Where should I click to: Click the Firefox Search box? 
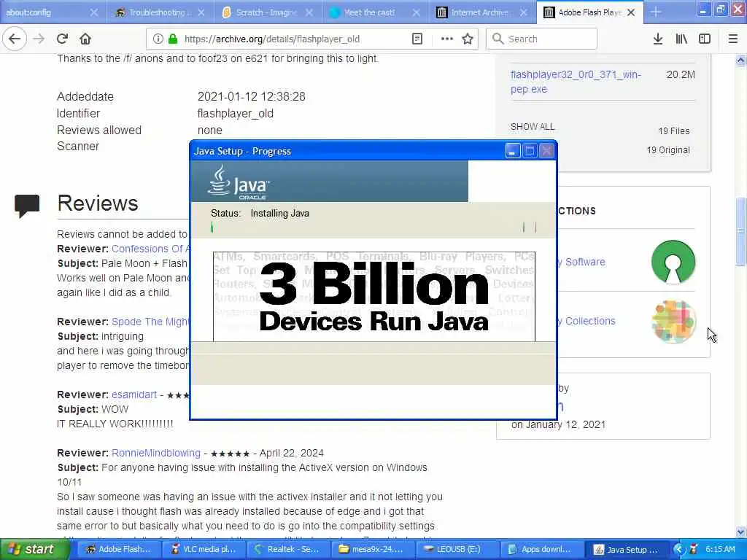[542, 39]
